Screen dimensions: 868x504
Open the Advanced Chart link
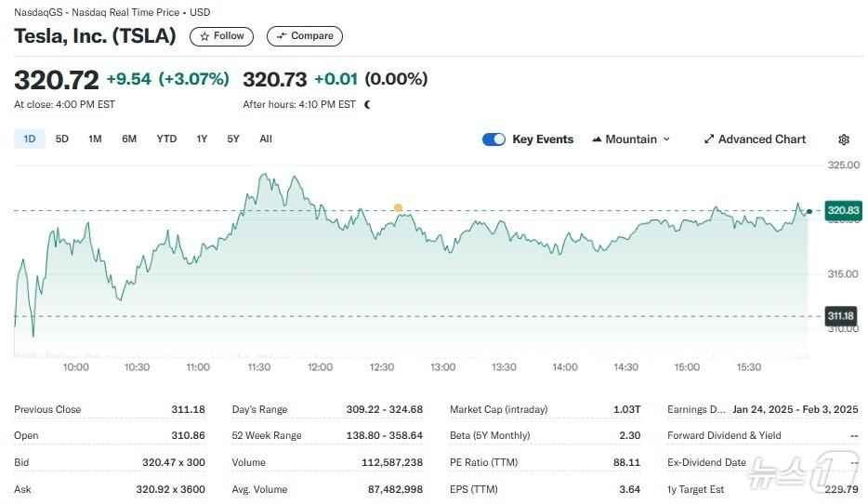[x=761, y=139]
